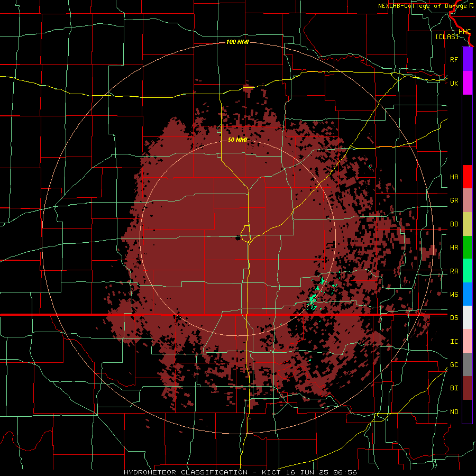Click the ND legend label

coord(454,412)
